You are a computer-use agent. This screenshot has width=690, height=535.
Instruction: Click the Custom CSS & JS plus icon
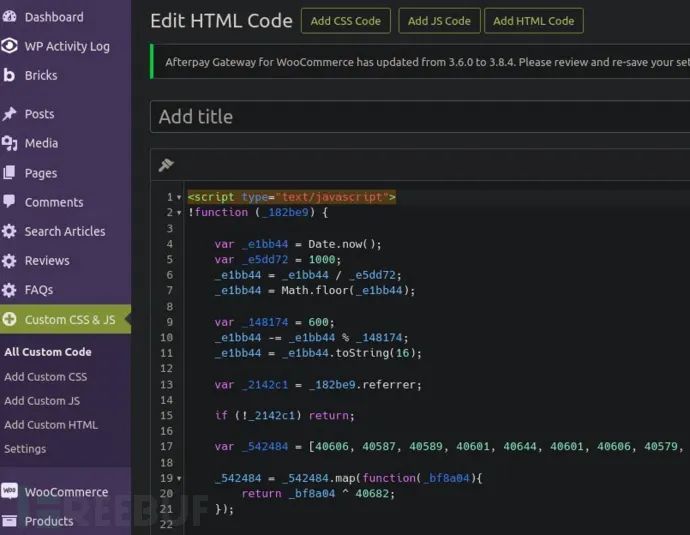point(9,319)
